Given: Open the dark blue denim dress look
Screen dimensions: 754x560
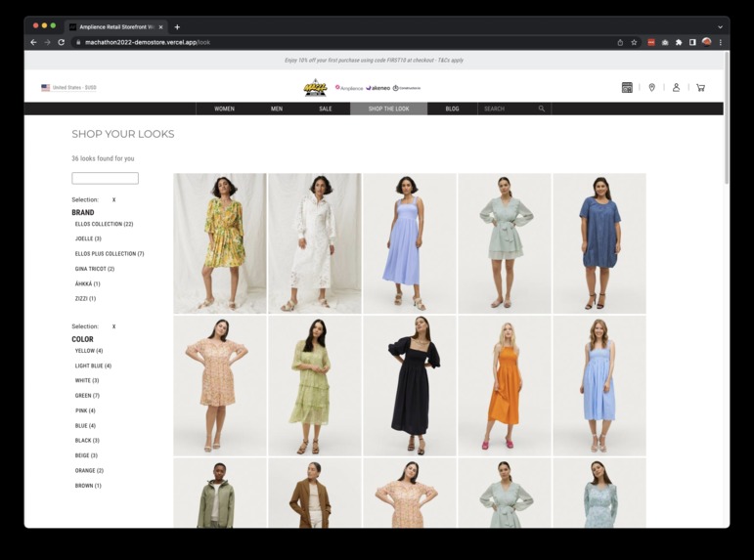Looking at the screenshot, I should tap(599, 243).
